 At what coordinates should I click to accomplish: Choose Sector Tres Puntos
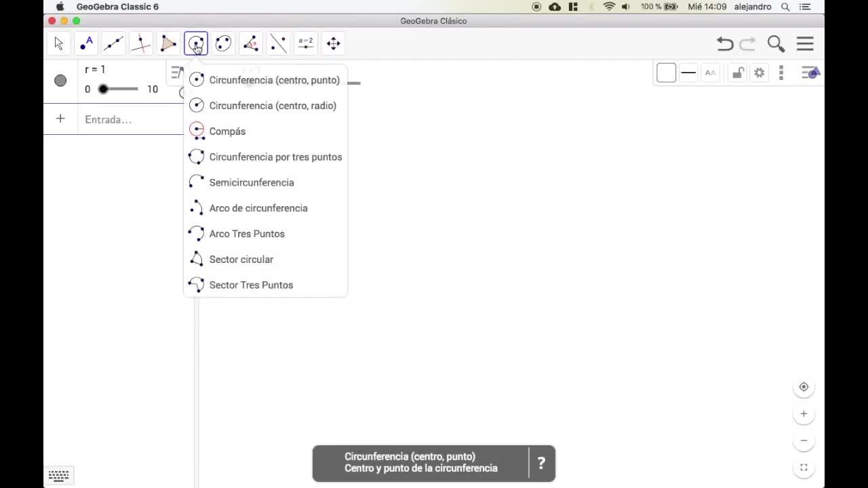point(265,285)
